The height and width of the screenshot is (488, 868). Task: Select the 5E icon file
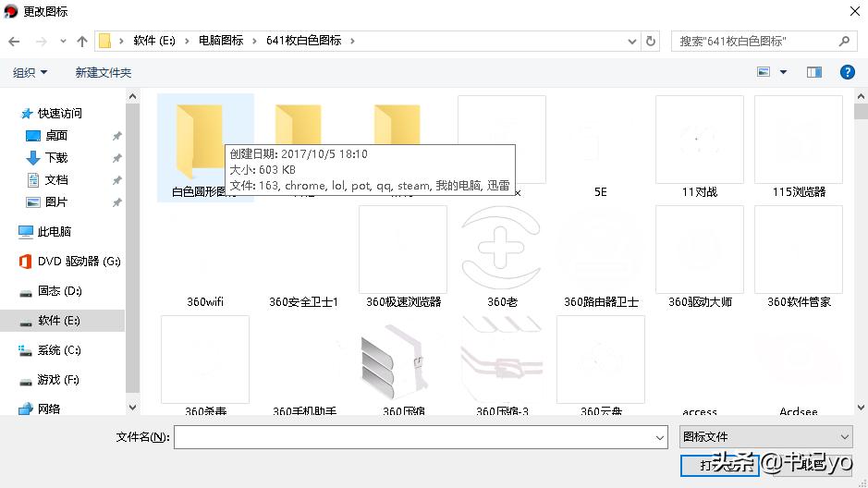(x=601, y=148)
